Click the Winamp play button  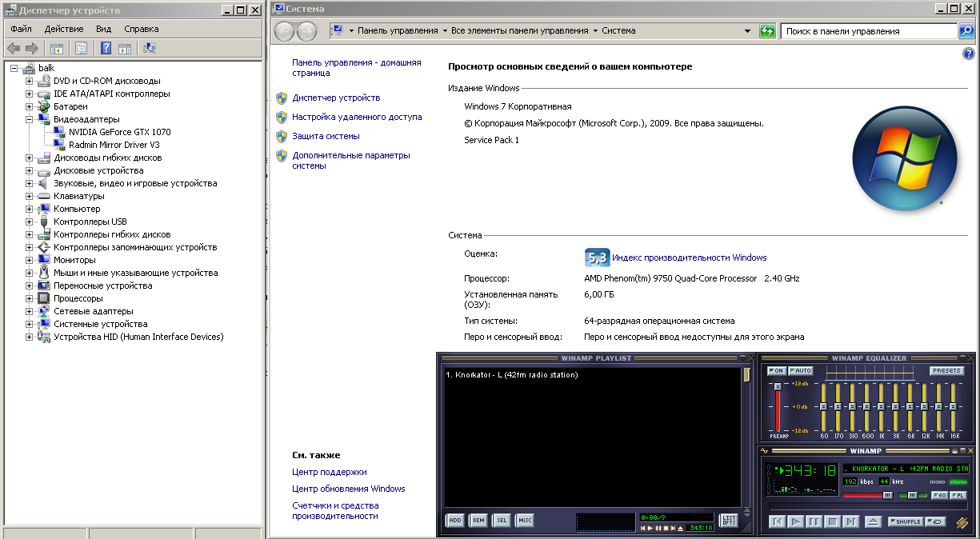tap(796, 522)
